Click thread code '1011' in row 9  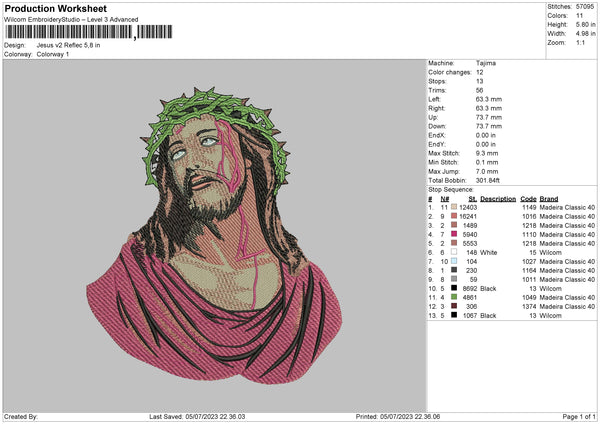tap(529, 279)
